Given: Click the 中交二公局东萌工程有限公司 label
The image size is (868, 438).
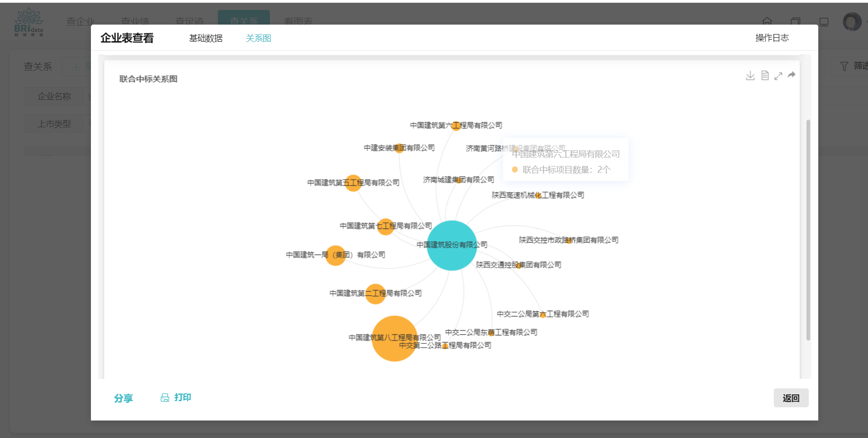Looking at the screenshot, I should [x=491, y=332].
